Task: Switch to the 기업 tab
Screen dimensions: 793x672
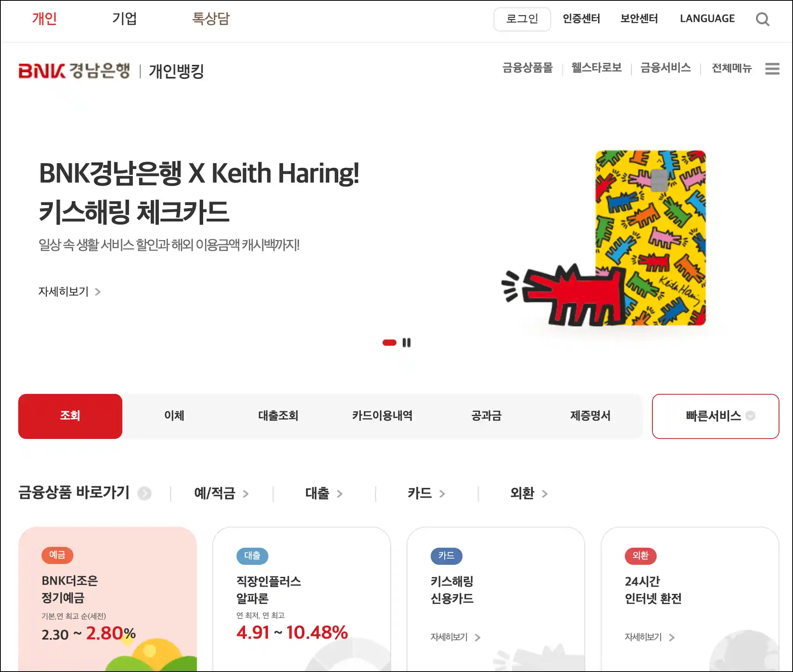Action: click(x=124, y=19)
